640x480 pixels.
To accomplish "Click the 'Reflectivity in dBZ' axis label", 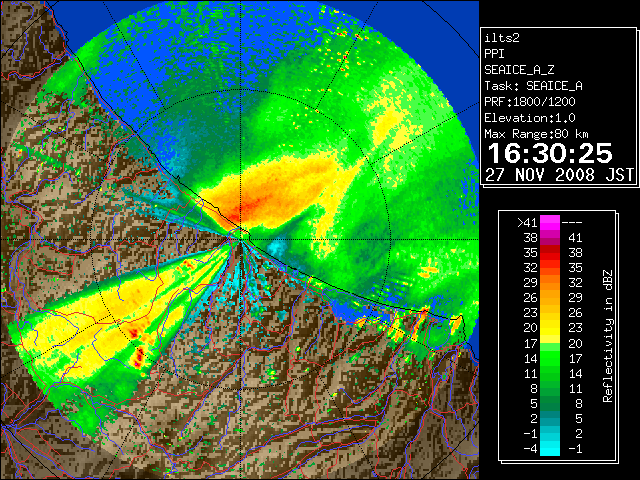I will point(608,336).
